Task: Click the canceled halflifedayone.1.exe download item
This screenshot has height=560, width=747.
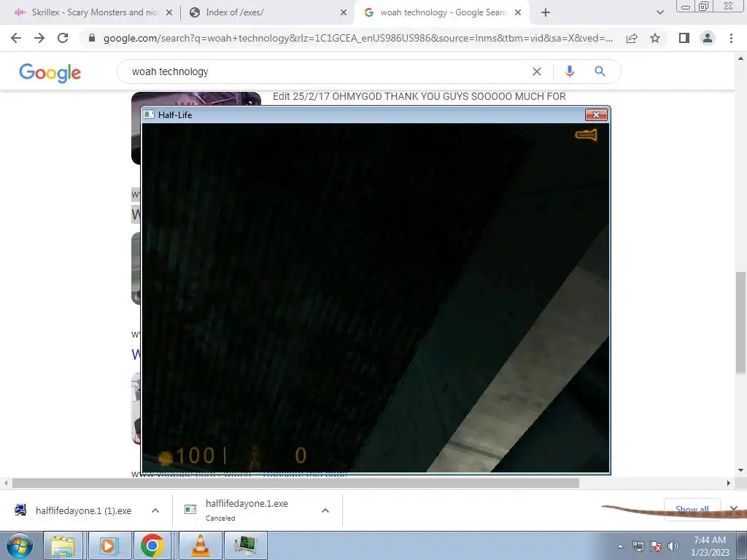Action: [247, 510]
